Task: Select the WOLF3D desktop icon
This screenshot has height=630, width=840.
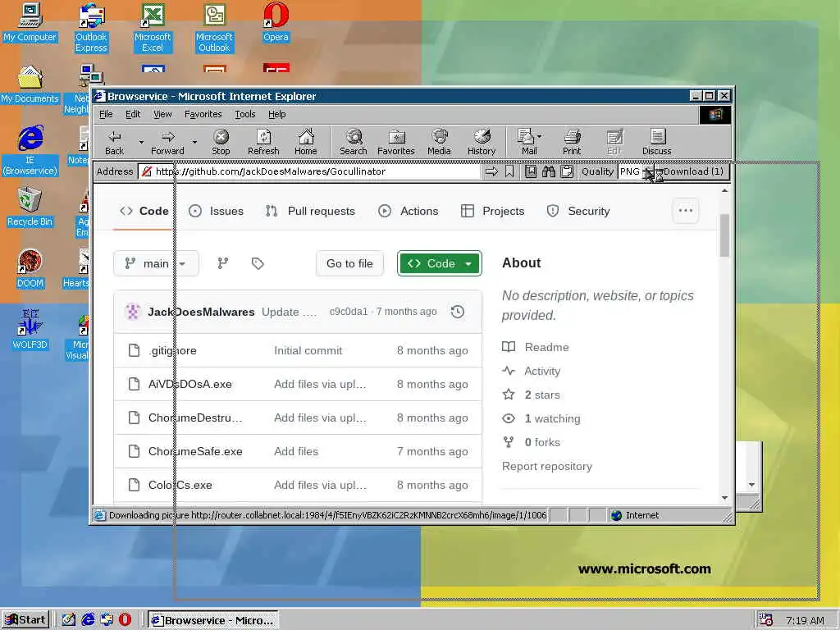Action: pos(30,330)
